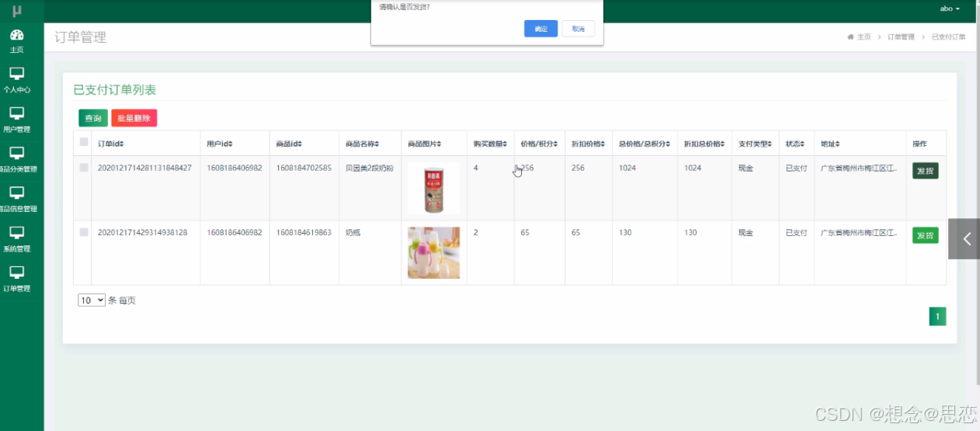This screenshot has width=980, height=431.
Task: Check the row for order 202012171428131848427
Action: 84,168
